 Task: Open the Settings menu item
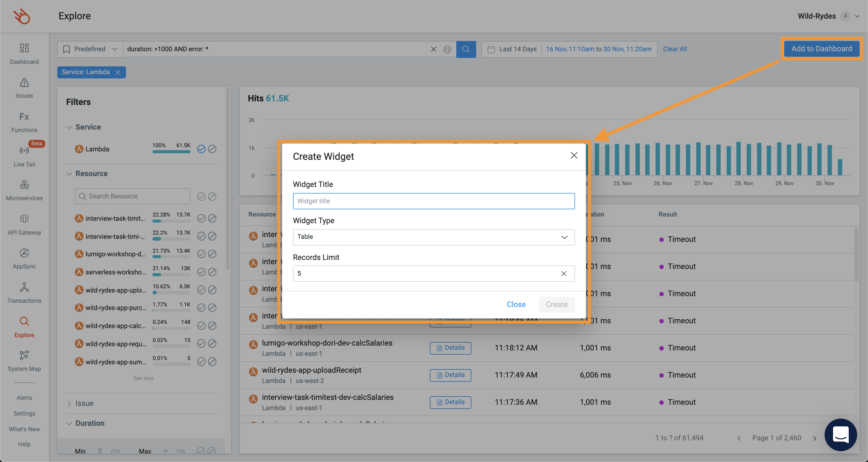click(x=24, y=413)
